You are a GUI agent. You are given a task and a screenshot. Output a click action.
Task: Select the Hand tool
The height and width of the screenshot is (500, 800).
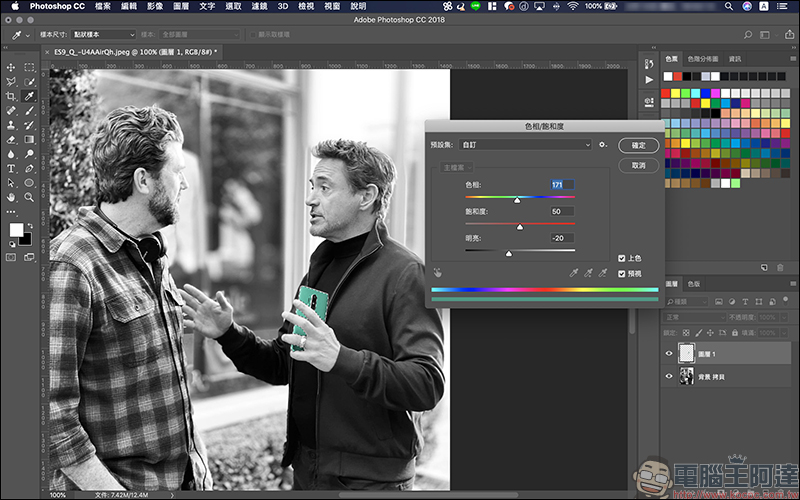pos(11,197)
